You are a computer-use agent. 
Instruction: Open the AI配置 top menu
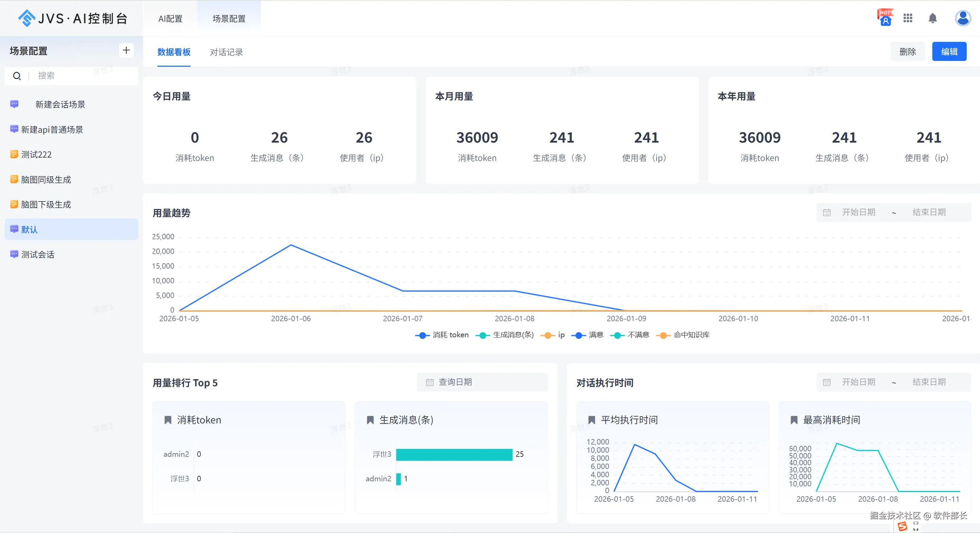(x=171, y=19)
